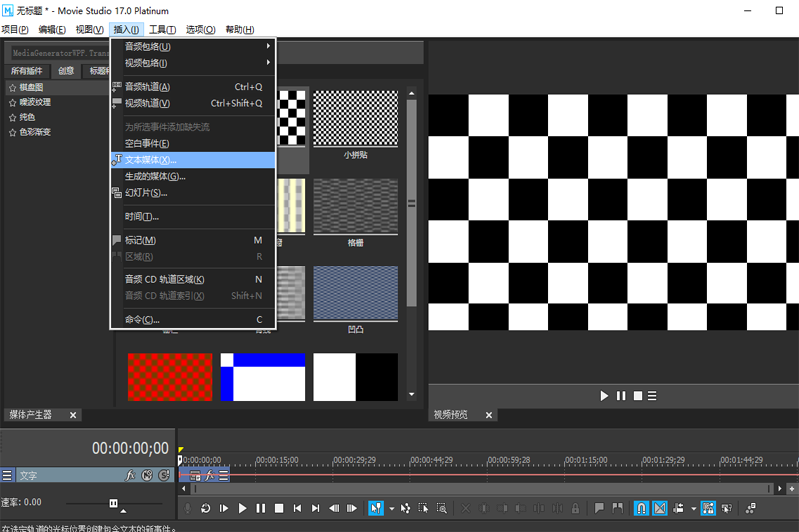This screenshot has height=532, width=799.
Task: Click the Stop button under video preview
Action: tap(637, 396)
